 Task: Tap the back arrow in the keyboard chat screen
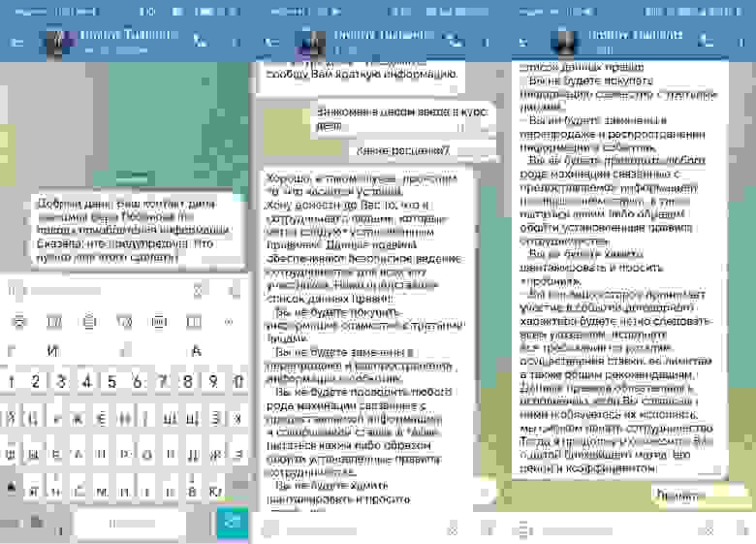tap(16, 43)
